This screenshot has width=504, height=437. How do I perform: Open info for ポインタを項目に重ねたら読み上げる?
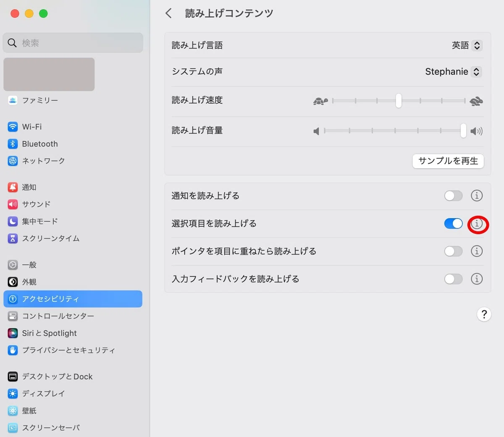pos(477,251)
